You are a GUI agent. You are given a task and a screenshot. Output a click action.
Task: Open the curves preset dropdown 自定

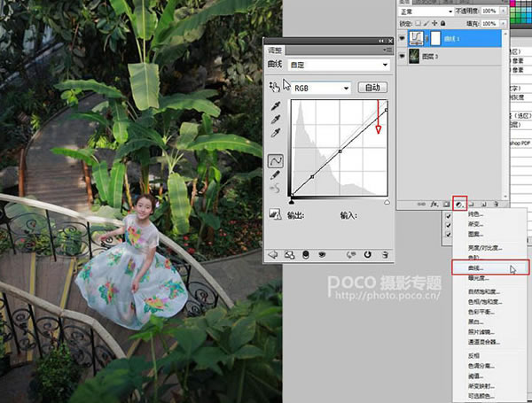coord(339,65)
